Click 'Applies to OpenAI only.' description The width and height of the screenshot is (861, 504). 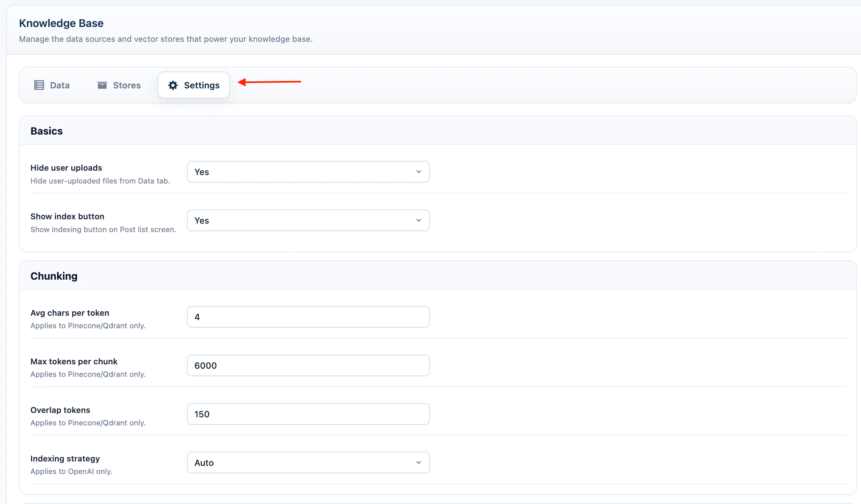tap(72, 472)
